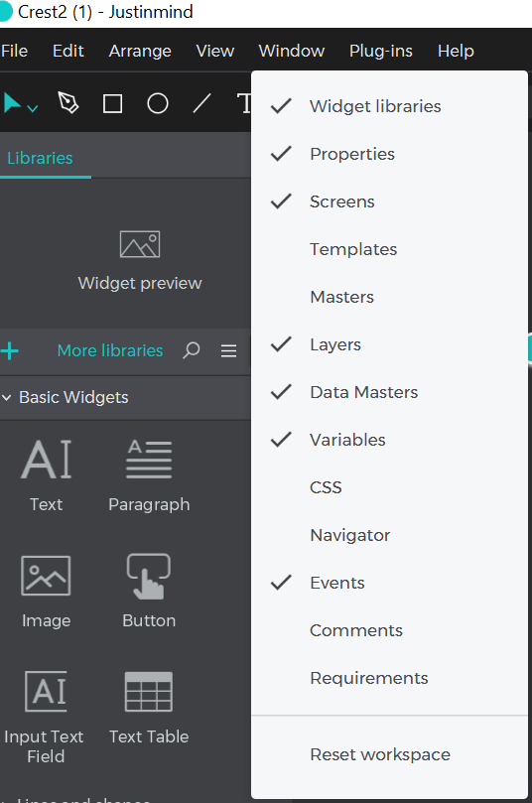The image size is (532, 803).
Task: Select the arrow selection tool
Action: tap(12, 103)
